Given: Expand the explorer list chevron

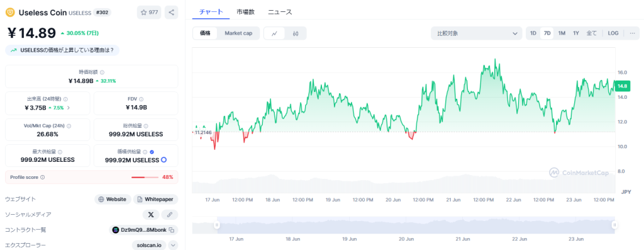Looking at the screenshot, I should (x=174, y=245).
